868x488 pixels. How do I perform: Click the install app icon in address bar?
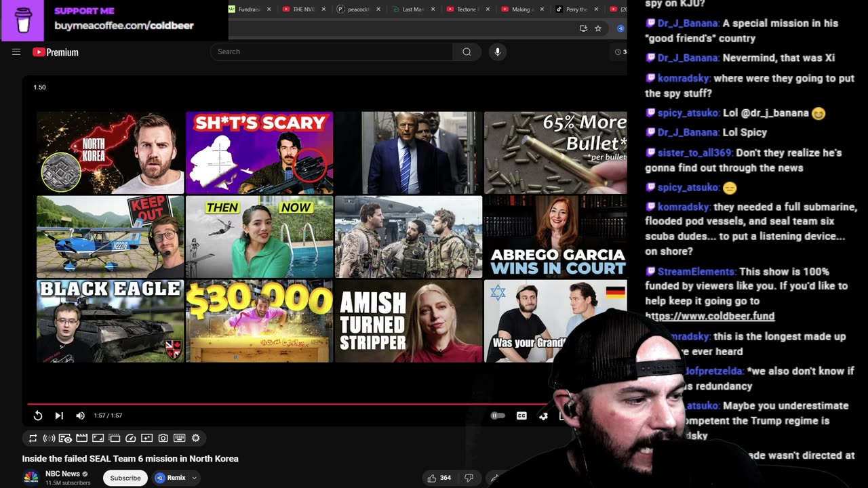click(583, 28)
